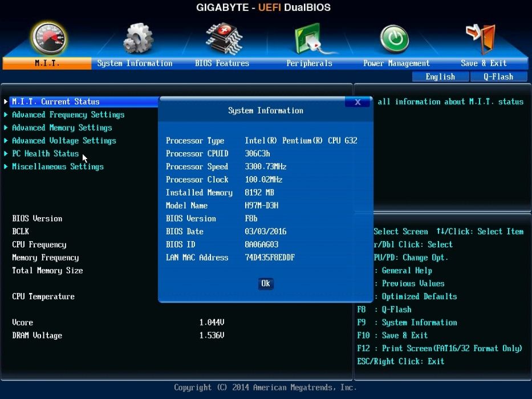The width and height of the screenshot is (532, 399).
Task: Launch the Q-Flash utility button
Action: pyautogui.click(x=498, y=77)
